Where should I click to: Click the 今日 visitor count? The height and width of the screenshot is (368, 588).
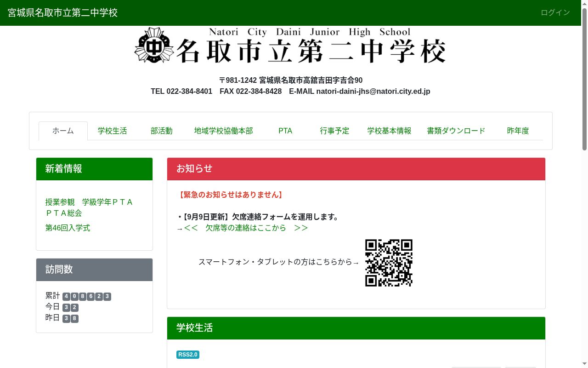70,307
